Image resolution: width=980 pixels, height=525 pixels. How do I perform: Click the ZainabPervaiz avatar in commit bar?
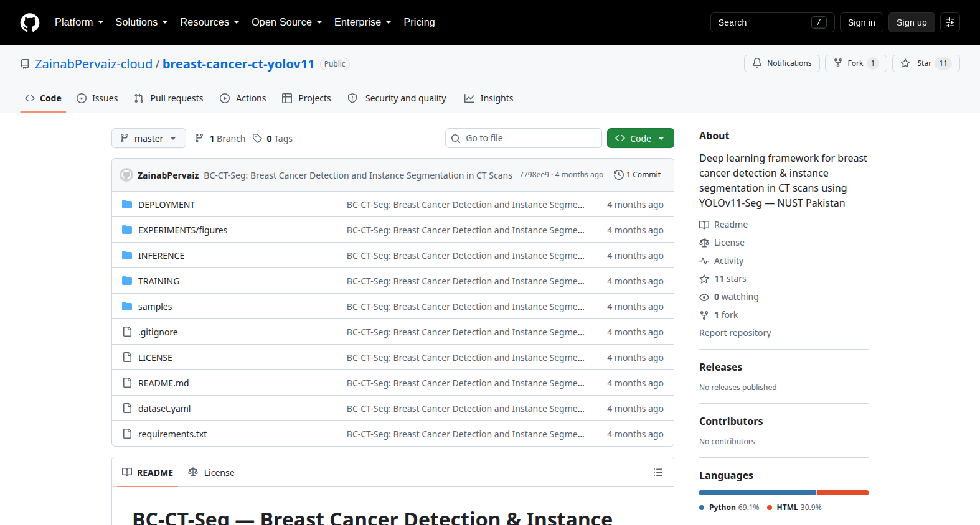pos(126,175)
